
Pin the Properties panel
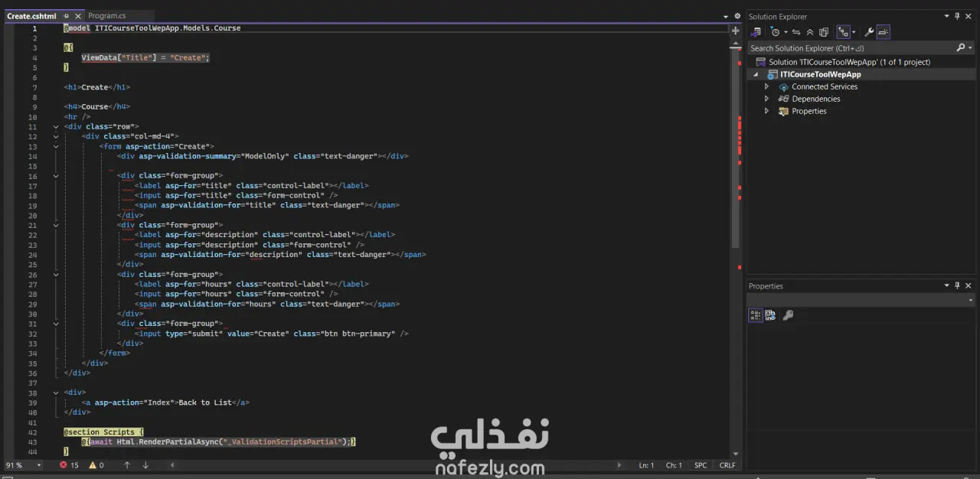tap(957, 285)
